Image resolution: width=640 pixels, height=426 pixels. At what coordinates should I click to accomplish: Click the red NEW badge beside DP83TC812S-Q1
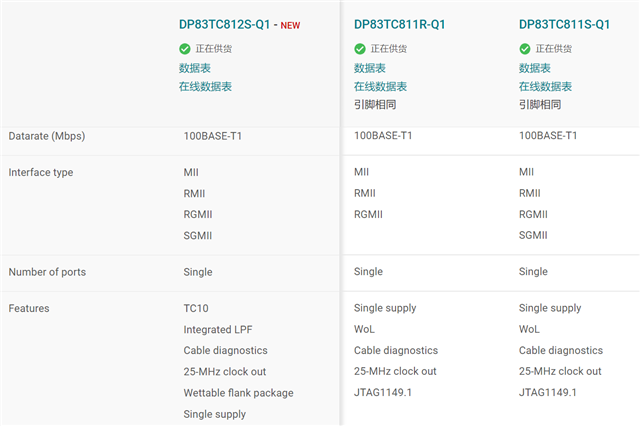tap(290, 26)
